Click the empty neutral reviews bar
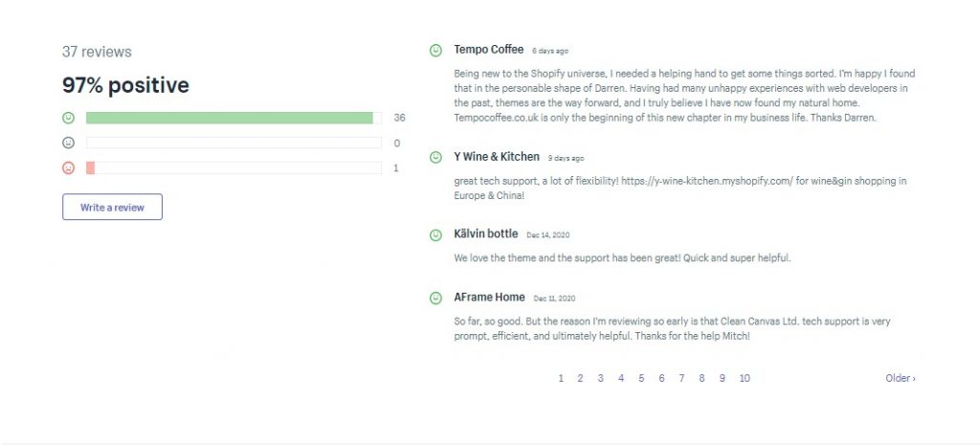Screen dimensions: 980x445 pos(234,143)
